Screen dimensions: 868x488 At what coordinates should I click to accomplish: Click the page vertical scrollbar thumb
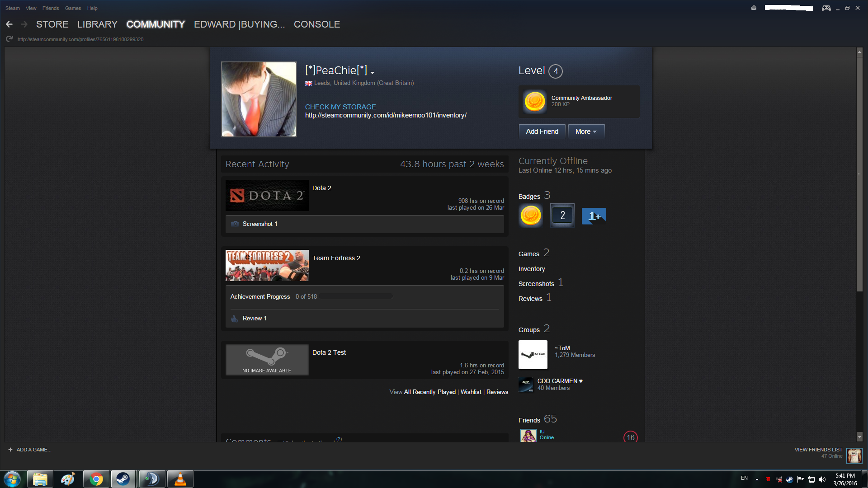point(859,174)
